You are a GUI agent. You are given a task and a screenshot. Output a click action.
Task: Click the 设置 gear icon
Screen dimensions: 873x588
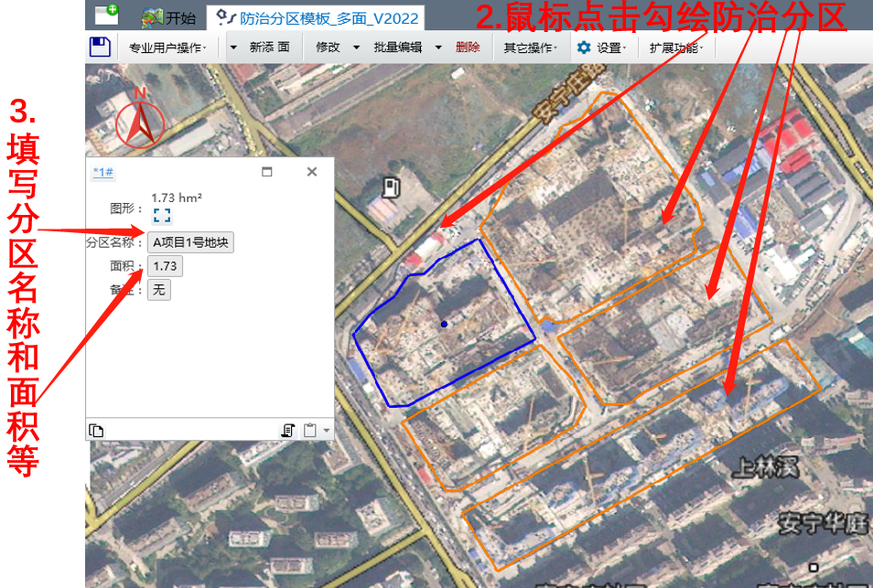[x=584, y=48]
